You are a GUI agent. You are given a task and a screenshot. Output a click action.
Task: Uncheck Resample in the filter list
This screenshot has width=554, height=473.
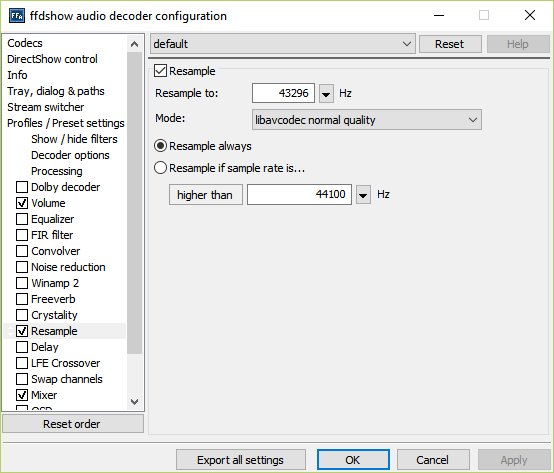22,331
